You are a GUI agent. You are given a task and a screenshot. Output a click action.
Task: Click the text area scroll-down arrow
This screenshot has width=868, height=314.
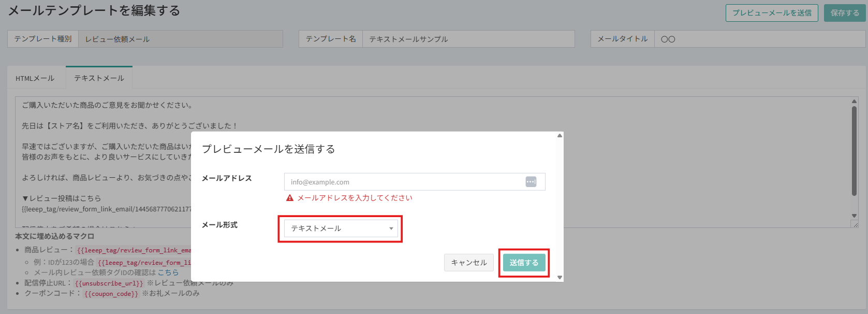(x=854, y=216)
